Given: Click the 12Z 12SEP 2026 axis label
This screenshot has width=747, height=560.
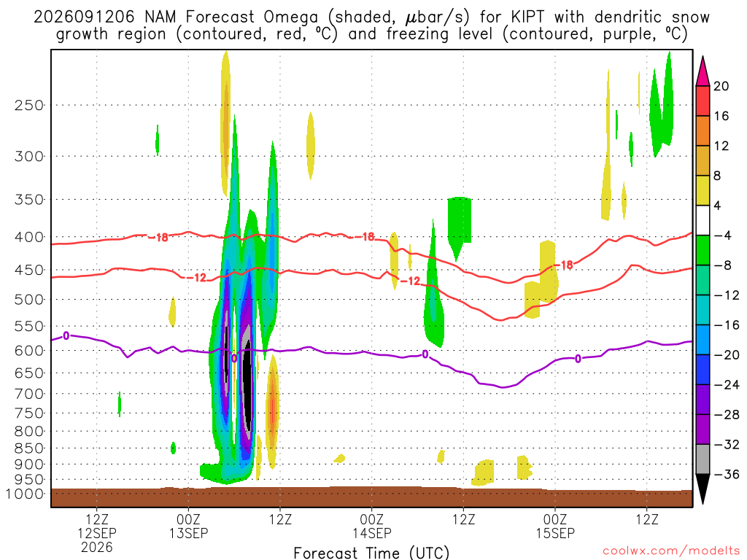Looking at the screenshot, I should pyautogui.click(x=97, y=533).
